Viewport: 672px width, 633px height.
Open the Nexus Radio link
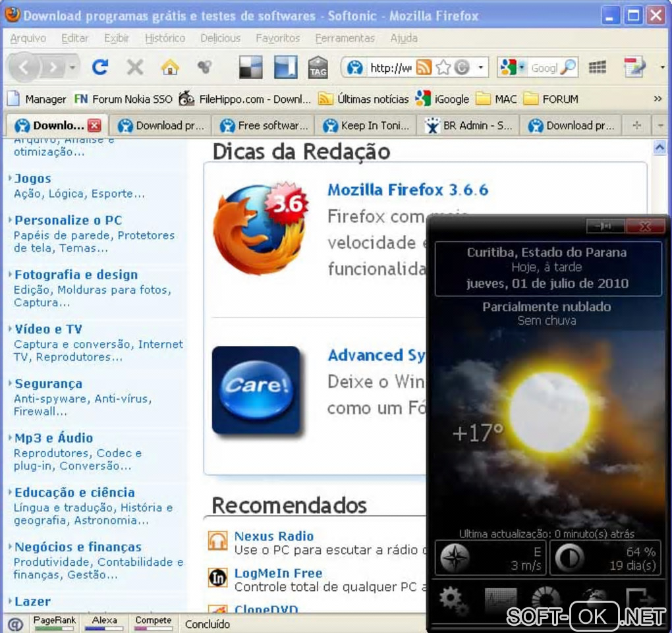click(274, 536)
